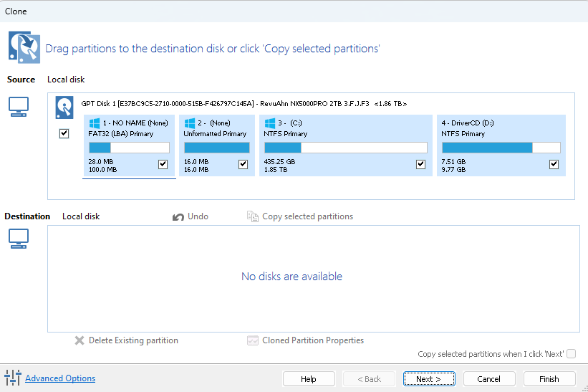The width and height of the screenshot is (588, 392).
Task: Click the 'No disks are available' message
Action: coord(291,277)
